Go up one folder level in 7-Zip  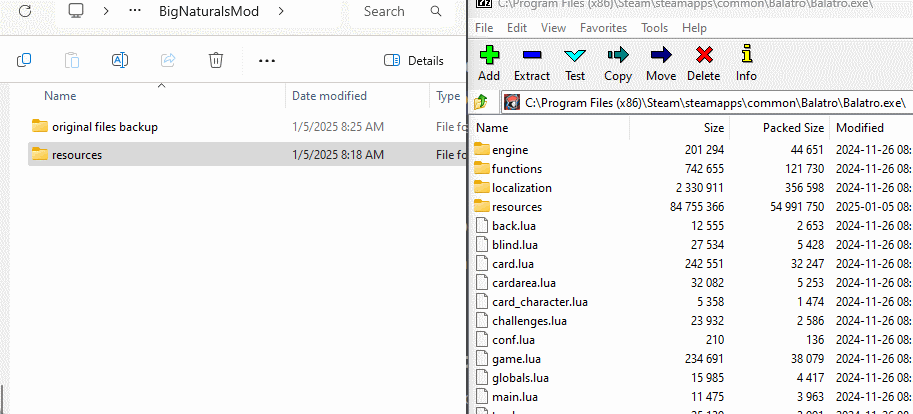click(482, 102)
